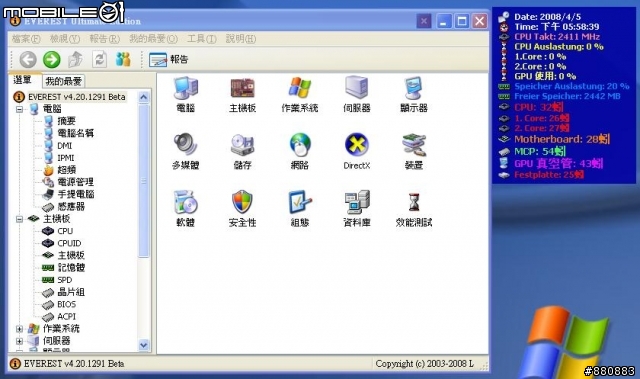
Task: Open the 軟體 software icon
Action: [186, 208]
